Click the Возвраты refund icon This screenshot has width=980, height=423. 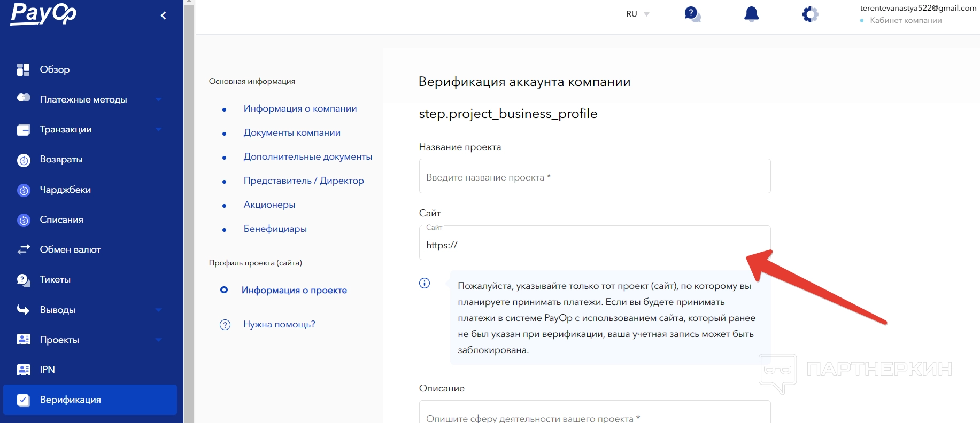tap(24, 160)
